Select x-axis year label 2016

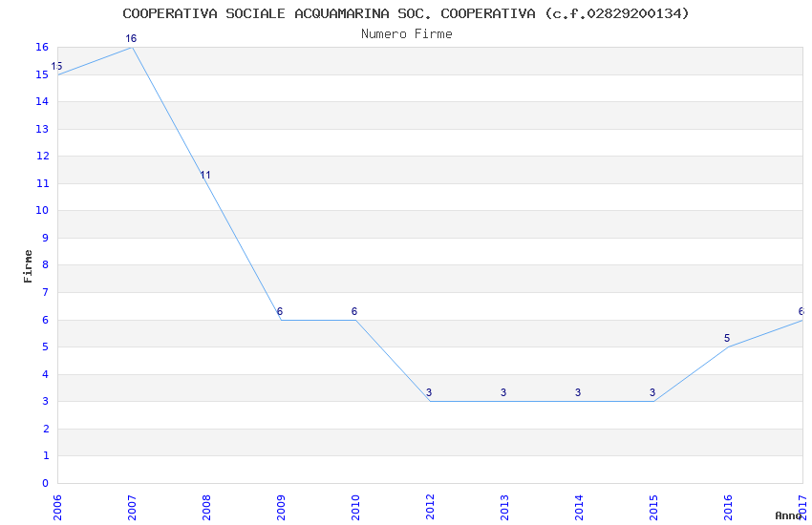[728, 508]
